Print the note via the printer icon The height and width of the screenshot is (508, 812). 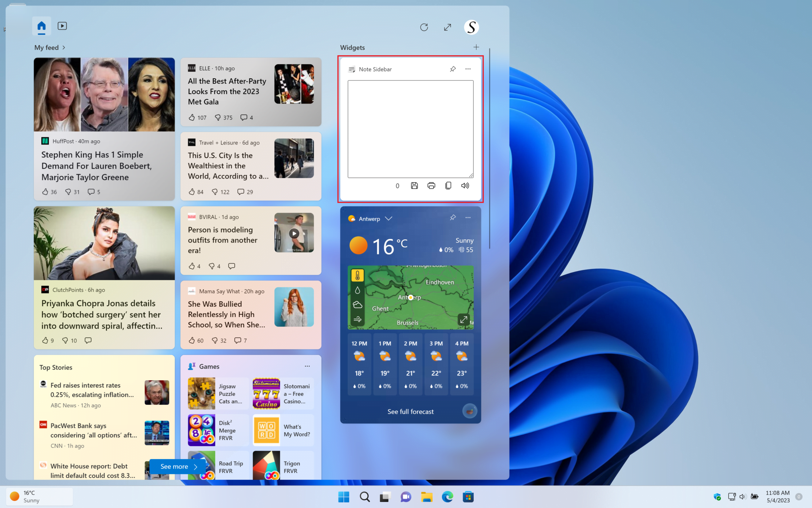[x=431, y=185]
